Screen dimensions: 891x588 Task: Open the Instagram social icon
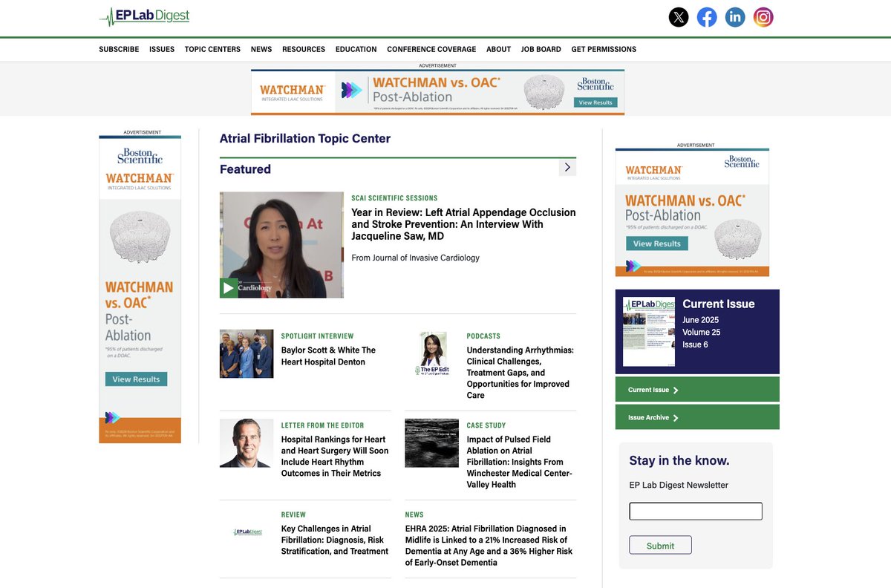point(763,17)
